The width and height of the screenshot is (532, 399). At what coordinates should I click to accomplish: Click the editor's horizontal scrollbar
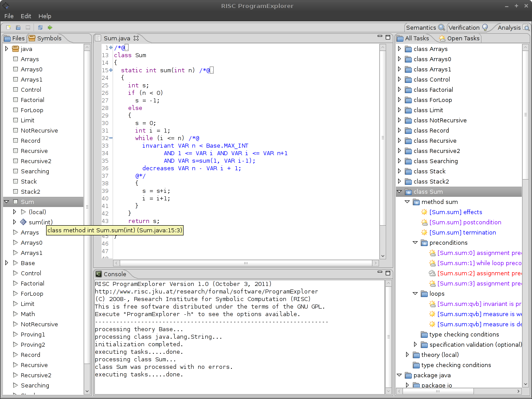pyautogui.click(x=246, y=263)
